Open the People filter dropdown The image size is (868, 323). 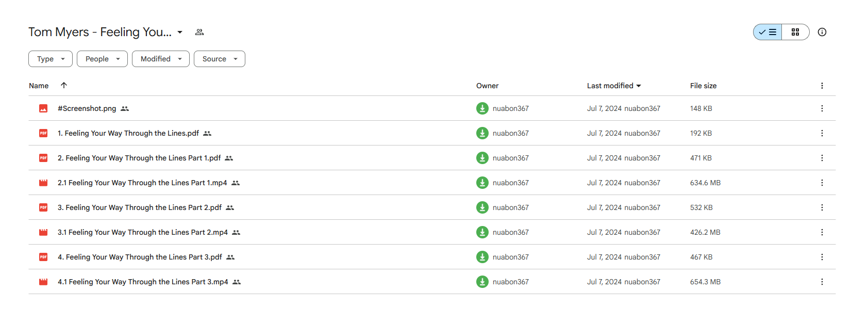(x=102, y=59)
